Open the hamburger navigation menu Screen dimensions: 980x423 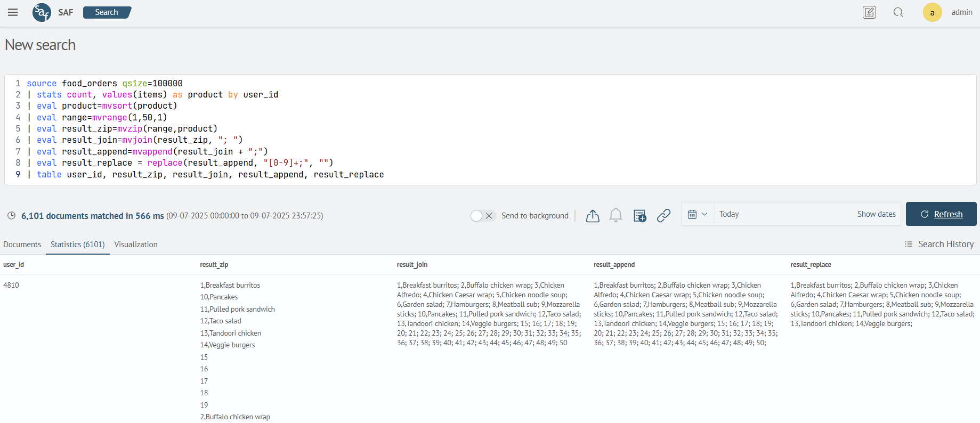click(x=13, y=12)
